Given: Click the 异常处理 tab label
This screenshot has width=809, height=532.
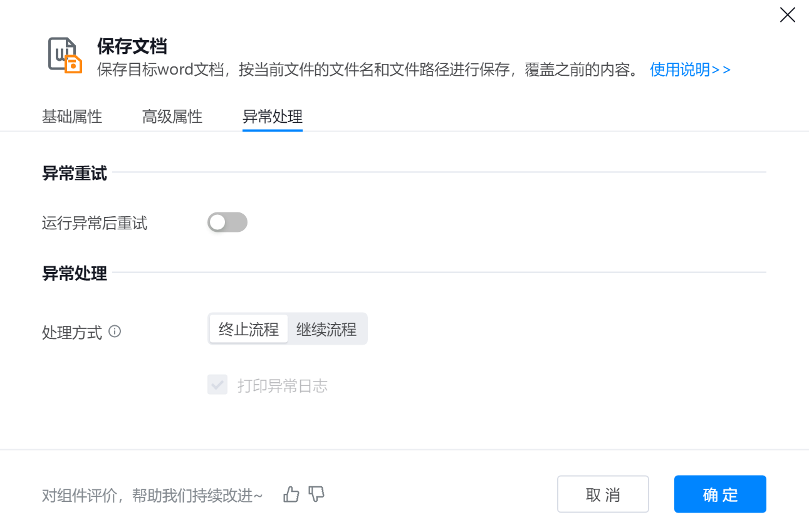Looking at the screenshot, I should [x=273, y=117].
